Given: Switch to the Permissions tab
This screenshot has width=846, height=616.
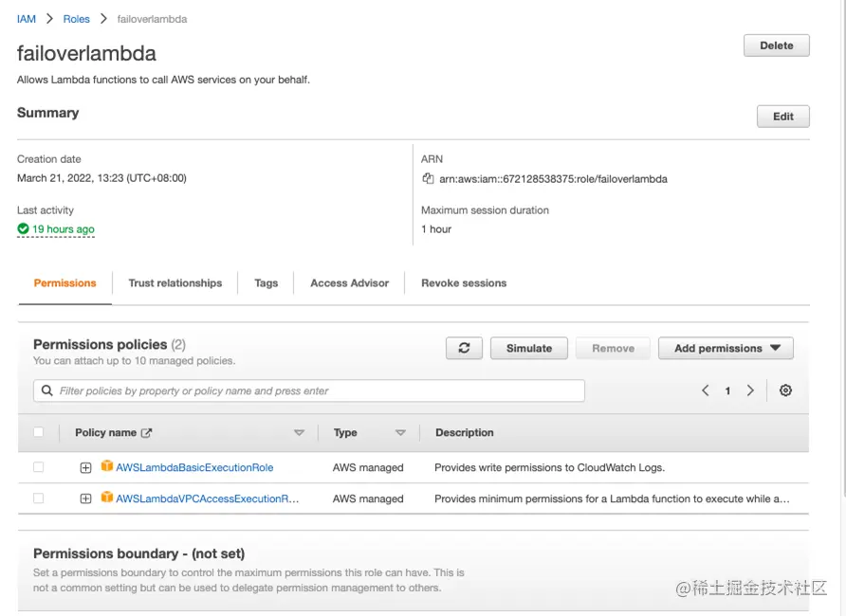Looking at the screenshot, I should point(64,283).
